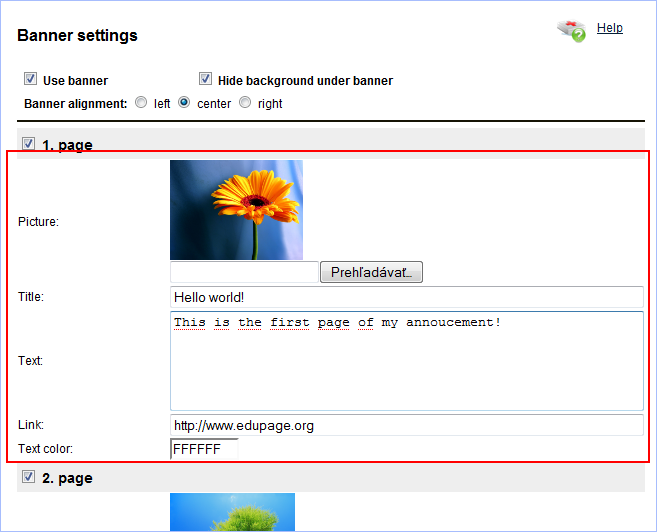
Task: Click the Prehľadávať browse button
Action: (371, 272)
